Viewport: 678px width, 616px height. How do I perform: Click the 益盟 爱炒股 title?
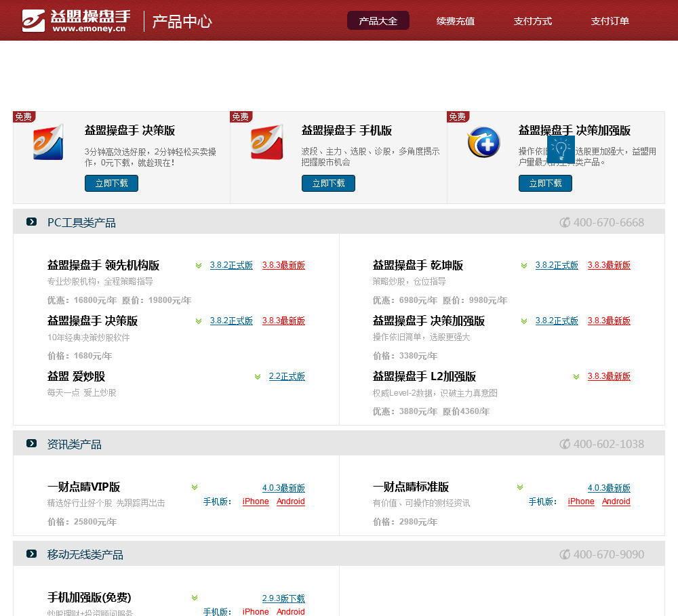tap(77, 376)
